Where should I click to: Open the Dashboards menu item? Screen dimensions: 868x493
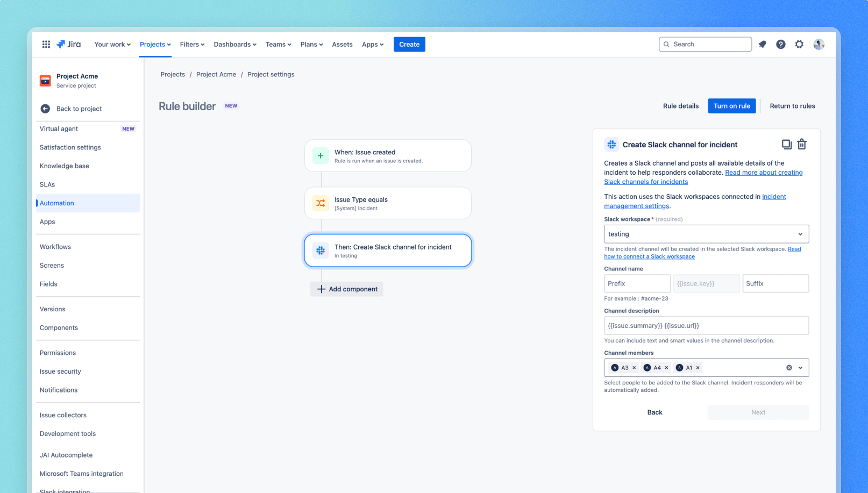click(234, 44)
